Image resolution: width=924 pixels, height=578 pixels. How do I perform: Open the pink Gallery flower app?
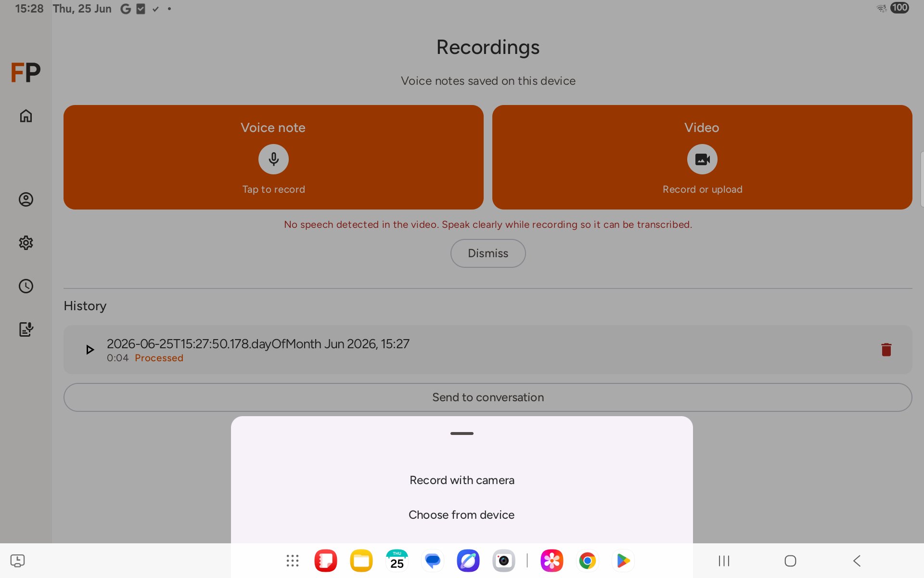[x=552, y=561]
